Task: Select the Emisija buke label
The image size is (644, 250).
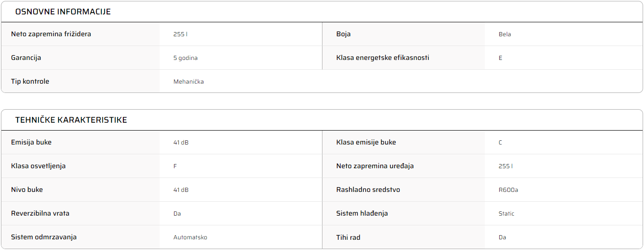Action: [x=31, y=142]
